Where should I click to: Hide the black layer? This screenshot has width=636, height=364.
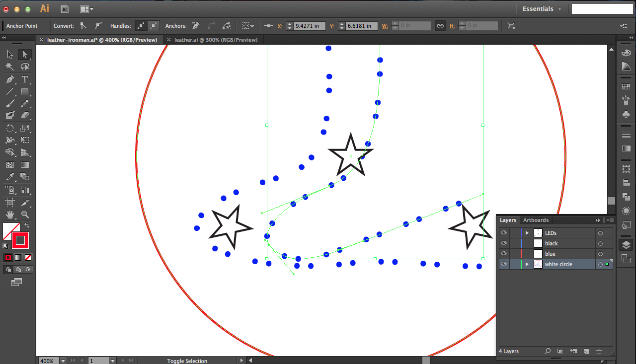coord(504,243)
